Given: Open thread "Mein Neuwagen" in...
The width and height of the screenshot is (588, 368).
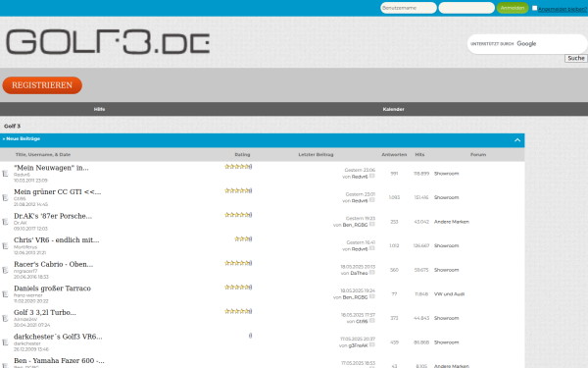Looking at the screenshot, I should point(51,168).
